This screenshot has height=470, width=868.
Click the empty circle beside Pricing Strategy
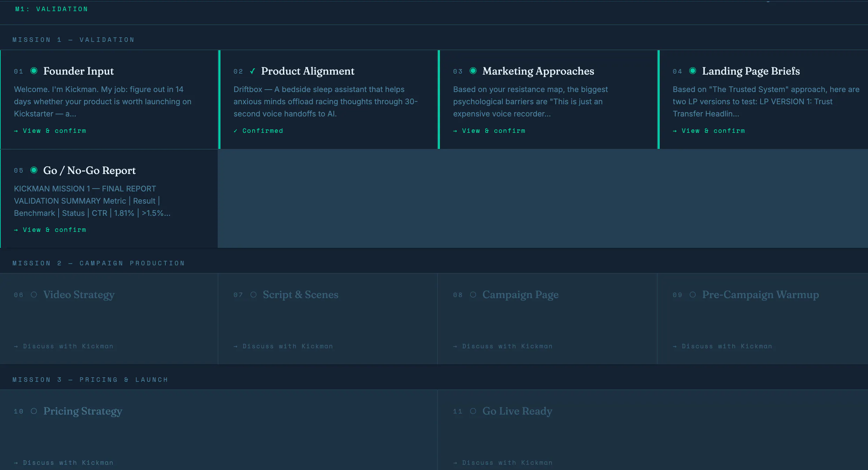click(34, 411)
